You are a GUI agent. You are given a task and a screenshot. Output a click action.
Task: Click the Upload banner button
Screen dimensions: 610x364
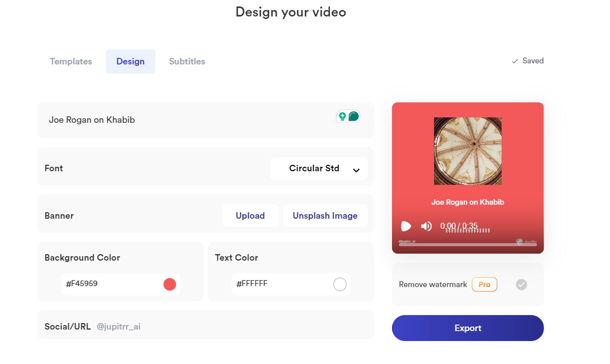250,216
